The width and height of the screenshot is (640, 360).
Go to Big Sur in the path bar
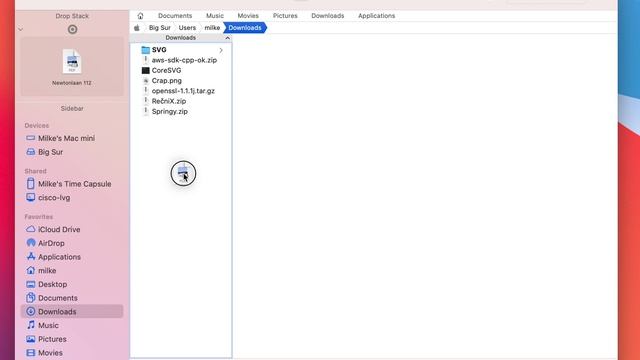click(160, 28)
